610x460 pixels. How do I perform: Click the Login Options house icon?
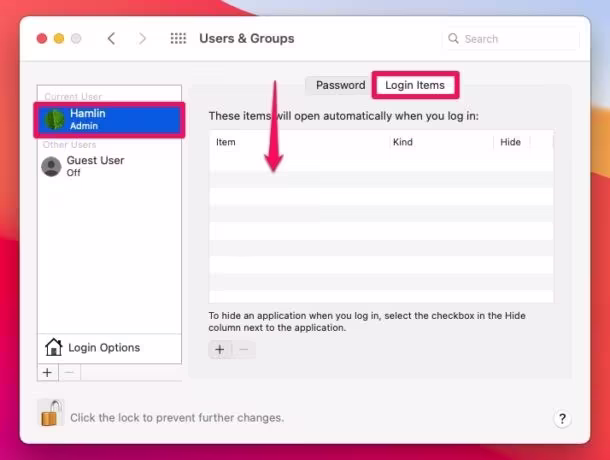[x=54, y=347]
